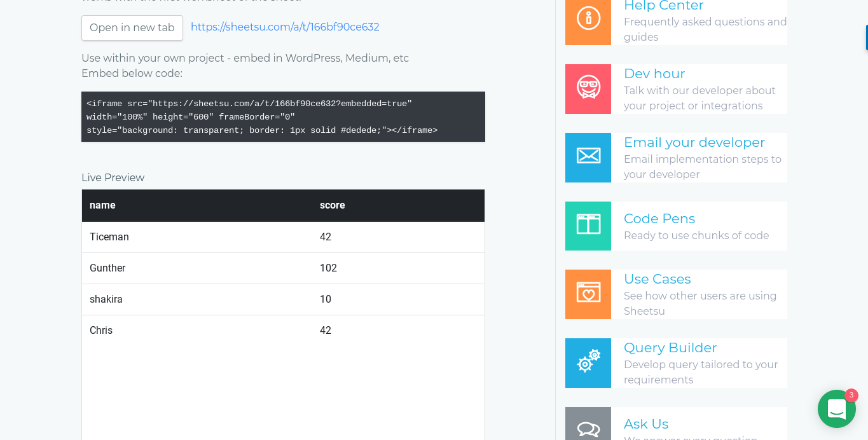Click inside the iframe embed code box

point(283,117)
